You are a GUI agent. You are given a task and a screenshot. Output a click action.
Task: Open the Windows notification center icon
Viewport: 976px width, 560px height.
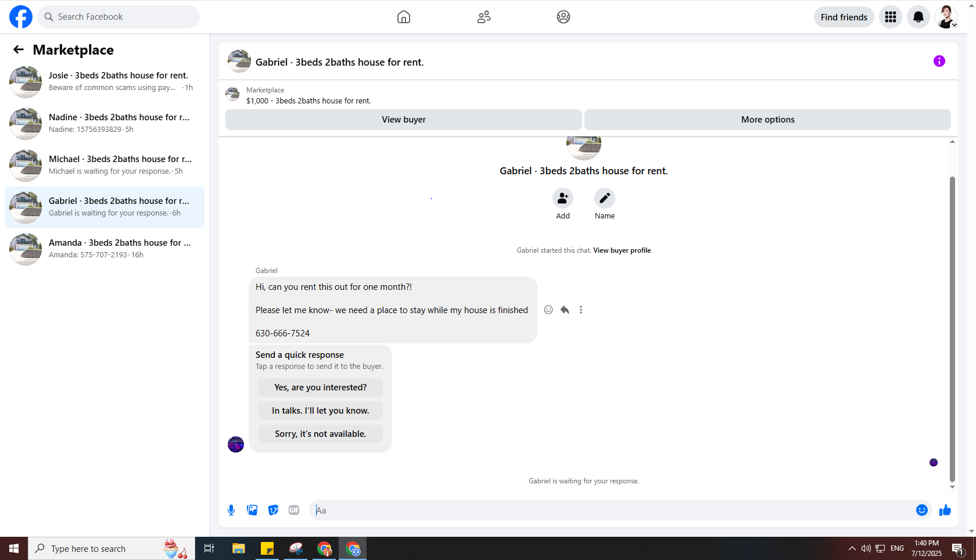coord(957,548)
